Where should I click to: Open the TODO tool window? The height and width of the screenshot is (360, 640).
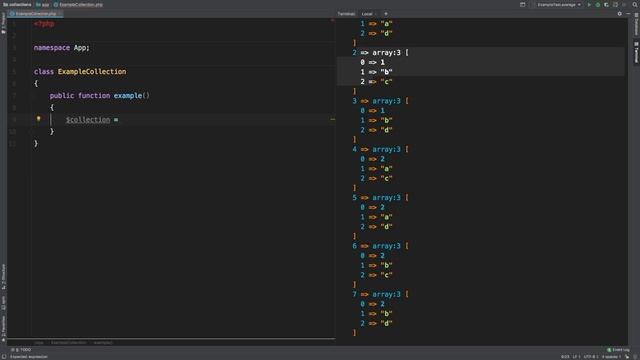point(21,350)
